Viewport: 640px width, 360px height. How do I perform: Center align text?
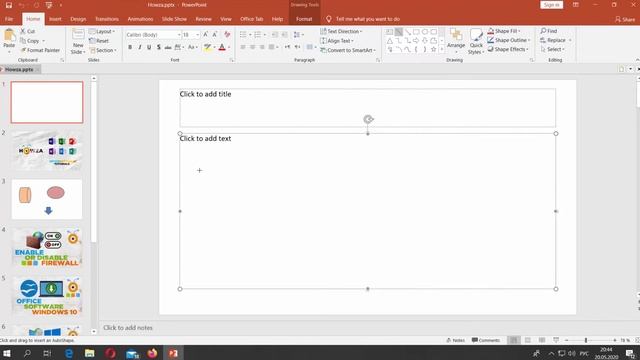tap(253, 47)
